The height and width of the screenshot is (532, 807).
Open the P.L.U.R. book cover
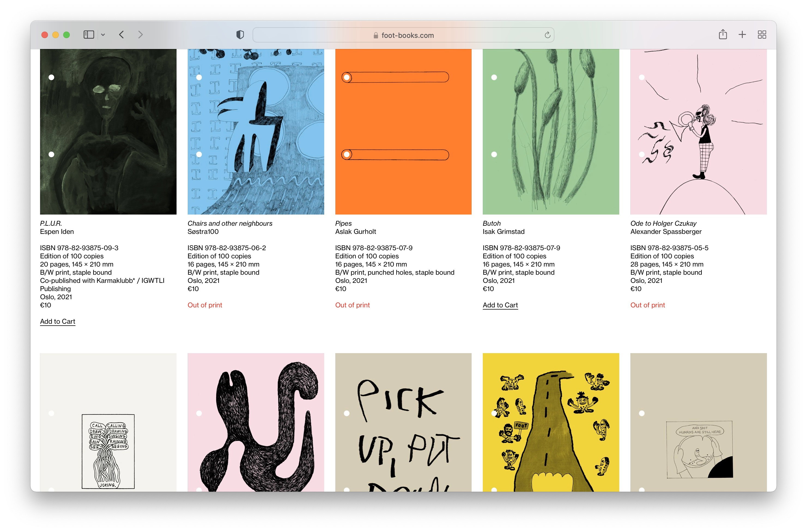(108, 132)
